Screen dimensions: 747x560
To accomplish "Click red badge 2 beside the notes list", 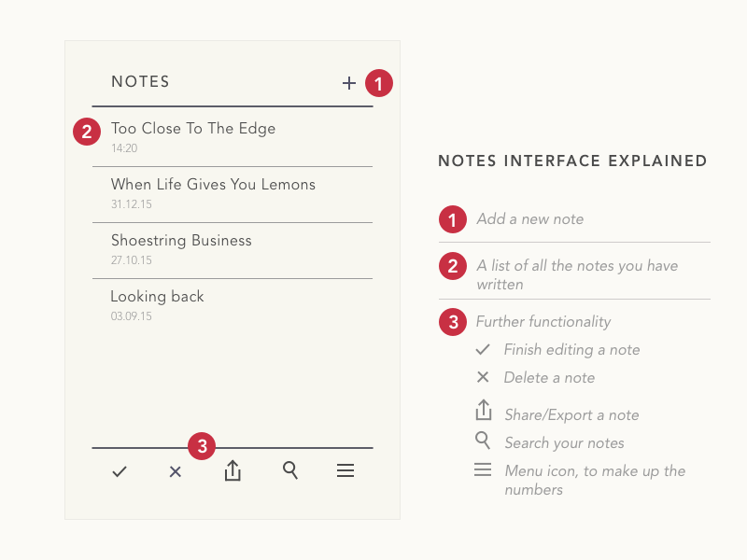I will click(x=86, y=132).
